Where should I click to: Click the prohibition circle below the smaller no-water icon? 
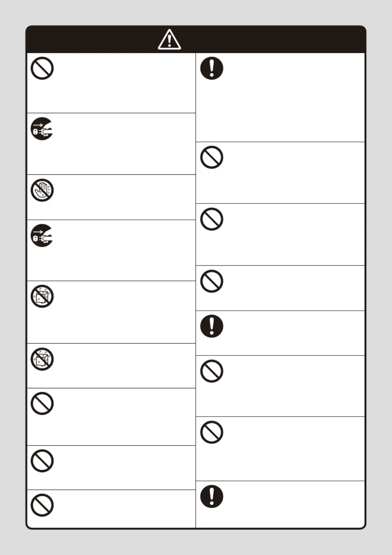pyautogui.click(x=42, y=404)
